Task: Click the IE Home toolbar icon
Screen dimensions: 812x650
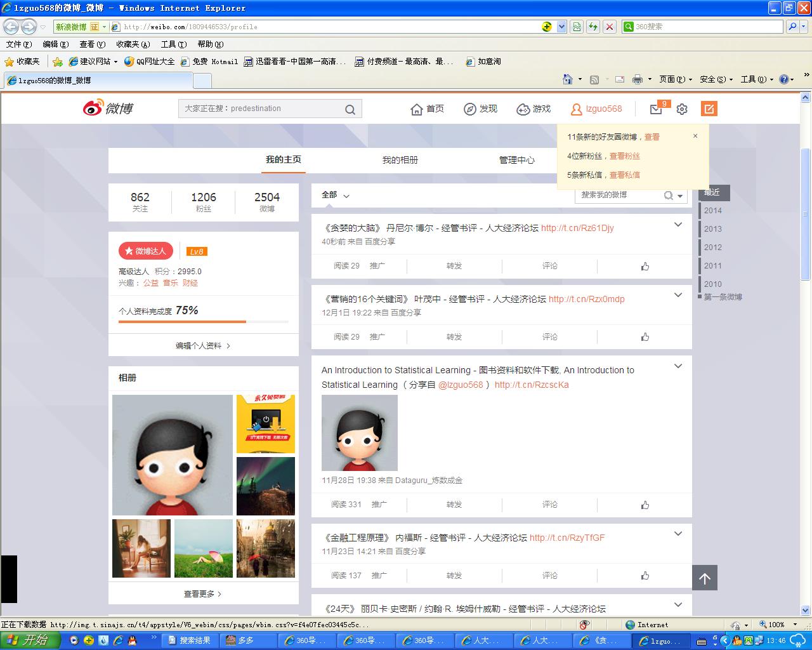Action: click(568, 79)
